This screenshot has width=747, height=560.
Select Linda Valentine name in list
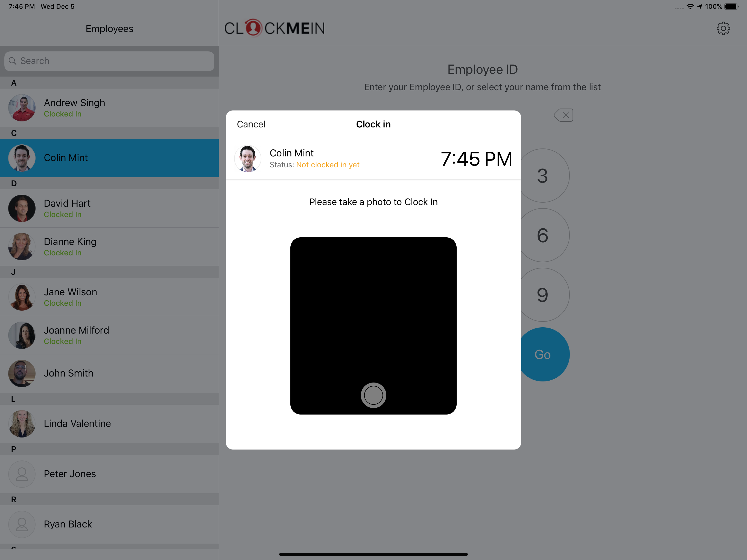(77, 423)
